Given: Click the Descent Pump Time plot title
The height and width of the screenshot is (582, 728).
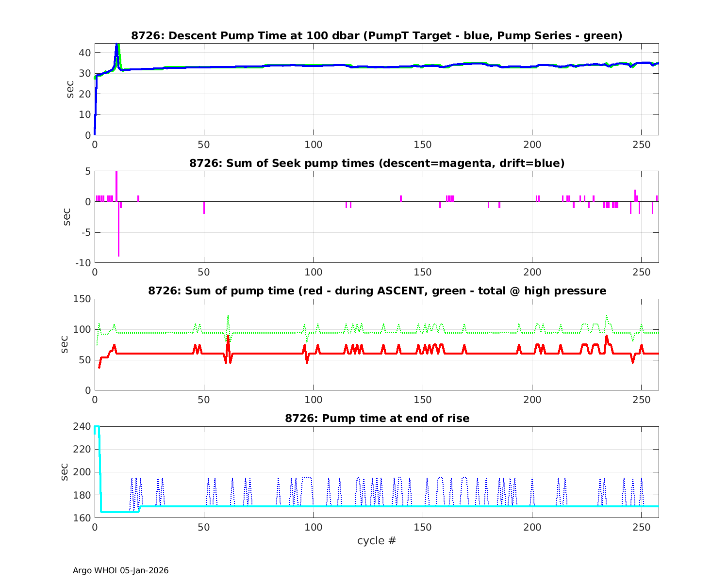Looking at the screenshot, I should [377, 36].
